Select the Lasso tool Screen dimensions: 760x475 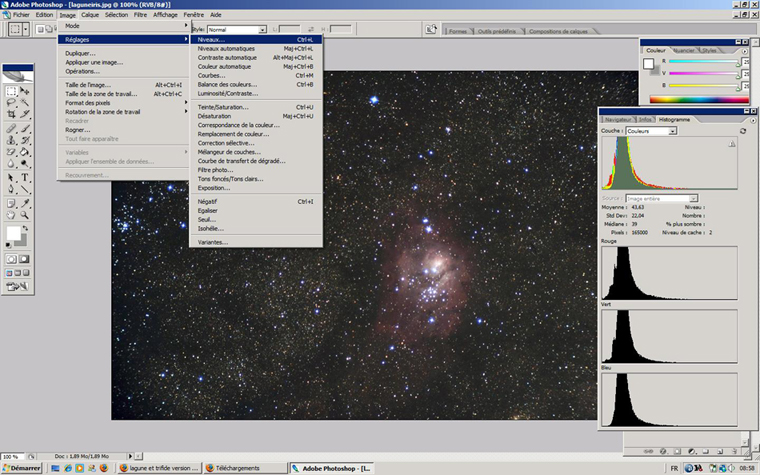point(11,103)
